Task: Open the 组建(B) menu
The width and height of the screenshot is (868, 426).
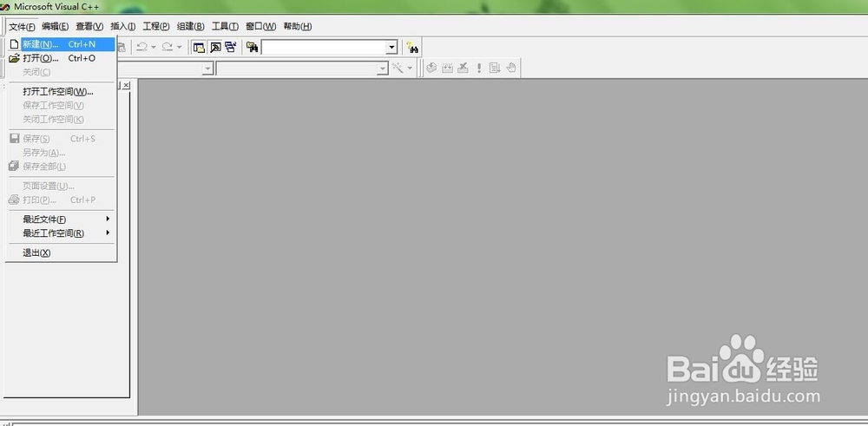Action: click(x=190, y=27)
